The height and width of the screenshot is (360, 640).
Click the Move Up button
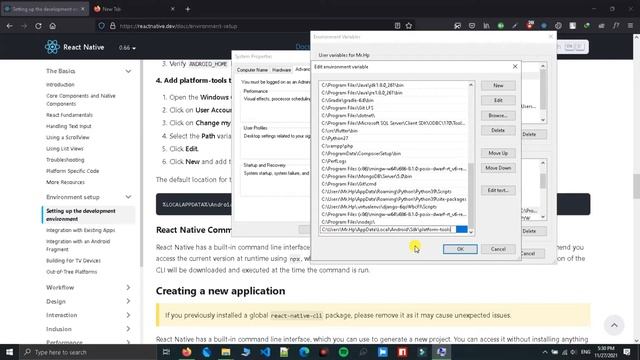click(498, 153)
